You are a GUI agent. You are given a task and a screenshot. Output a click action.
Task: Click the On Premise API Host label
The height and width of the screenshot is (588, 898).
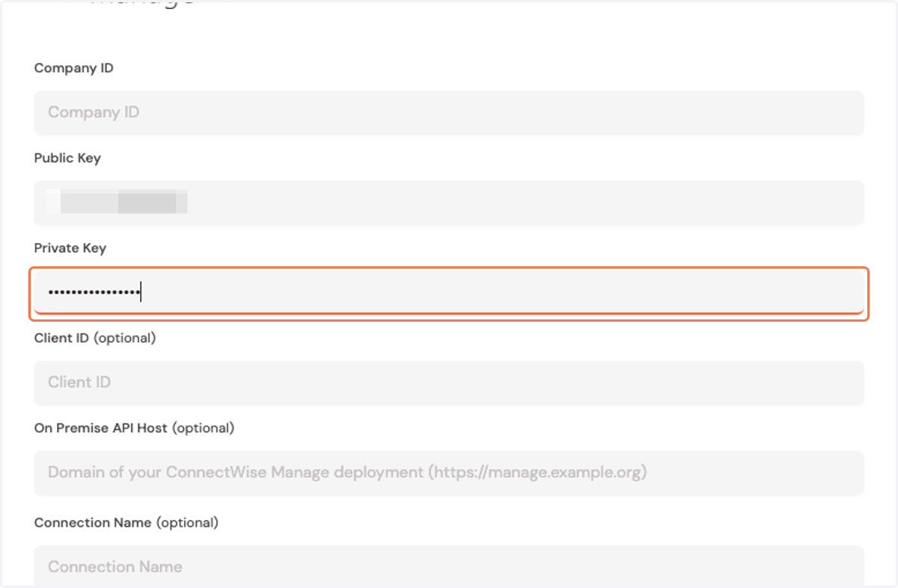pyautogui.click(x=102, y=428)
